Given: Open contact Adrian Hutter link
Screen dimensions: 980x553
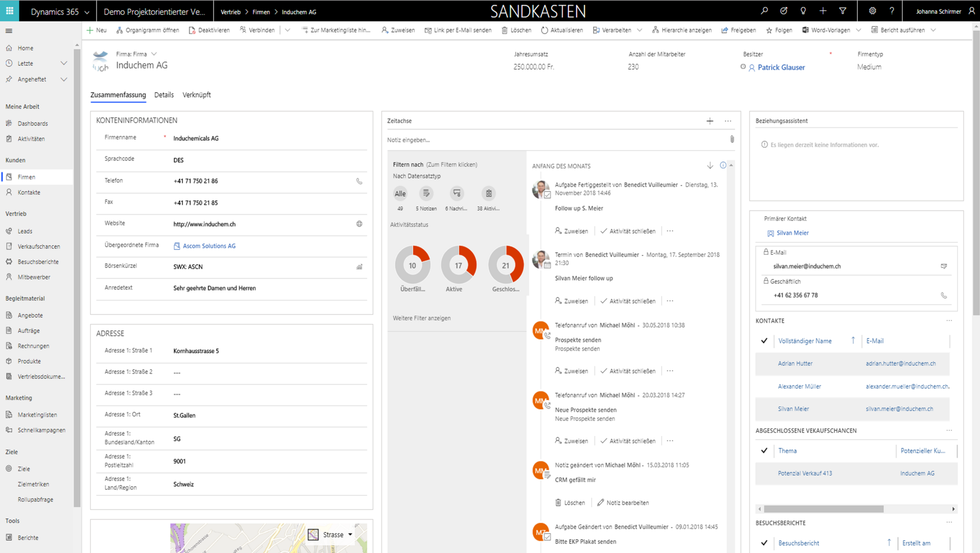Looking at the screenshot, I should pos(795,363).
